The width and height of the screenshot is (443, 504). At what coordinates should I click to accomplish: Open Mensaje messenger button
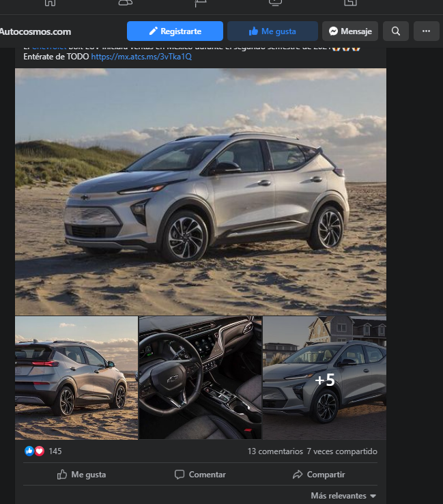[x=350, y=31]
